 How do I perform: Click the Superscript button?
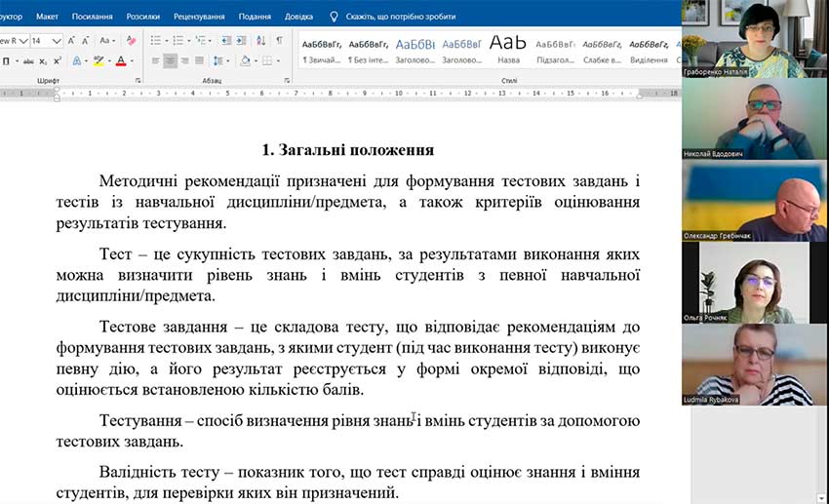pyautogui.click(x=57, y=60)
